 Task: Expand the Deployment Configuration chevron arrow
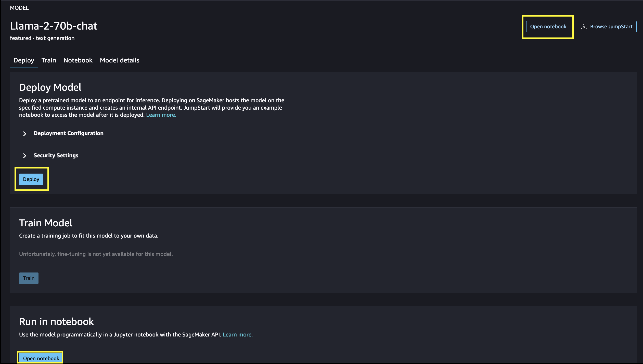24,134
